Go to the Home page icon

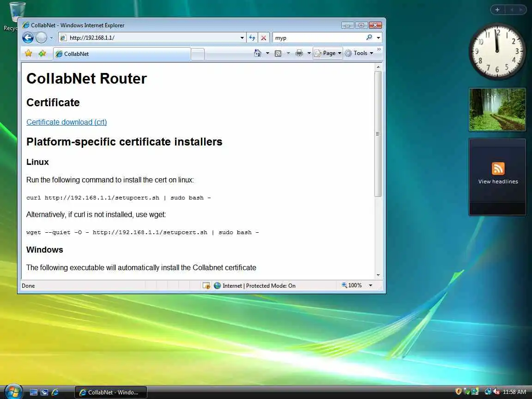click(x=258, y=53)
